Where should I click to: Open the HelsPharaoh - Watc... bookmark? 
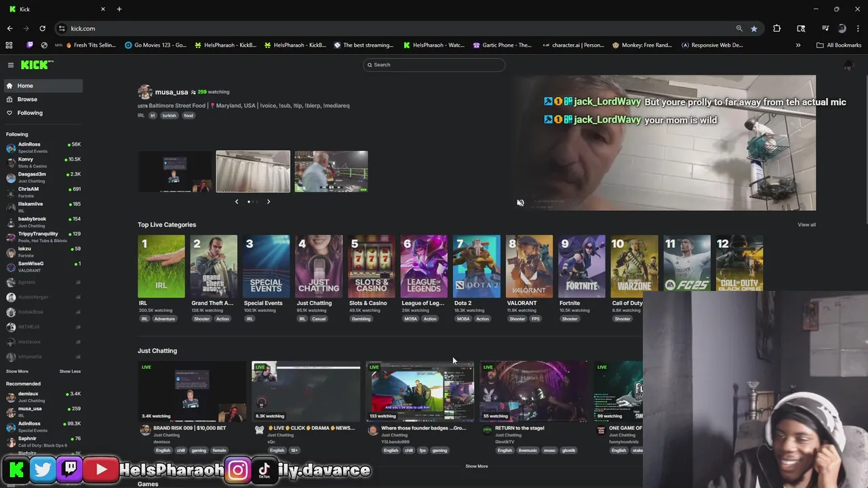click(434, 45)
